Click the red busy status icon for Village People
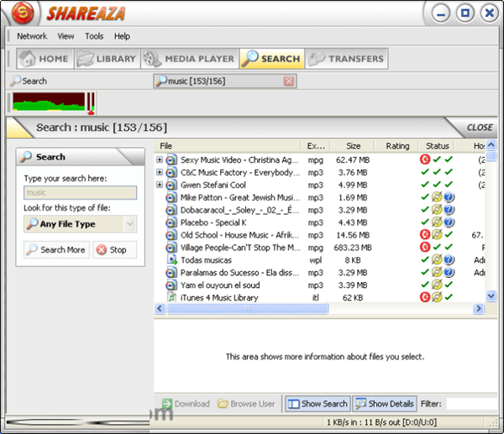Image resolution: width=504 pixels, height=434 pixels. coord(425,247)
